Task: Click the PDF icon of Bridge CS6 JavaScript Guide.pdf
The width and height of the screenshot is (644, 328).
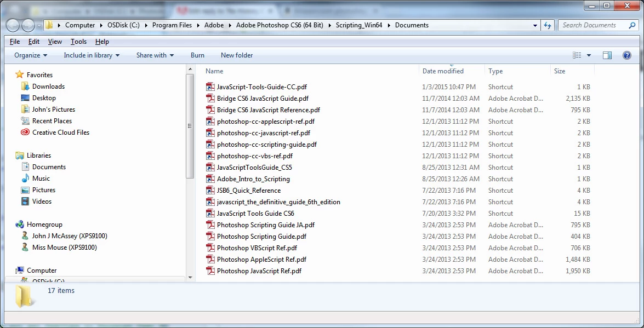Action: [210, 98]
